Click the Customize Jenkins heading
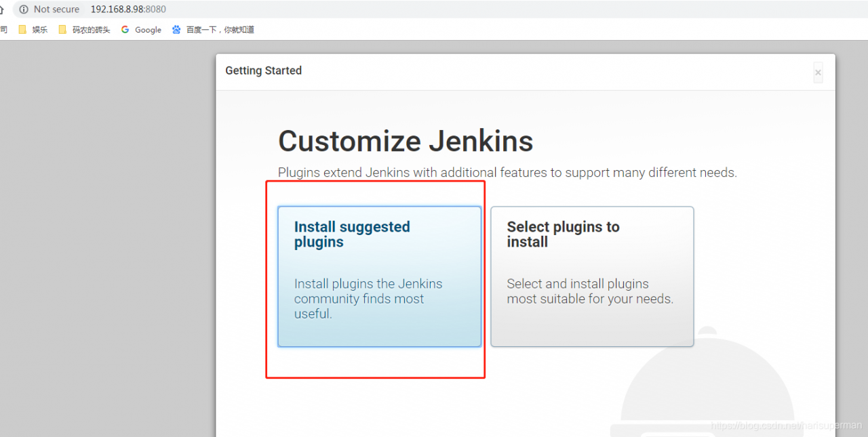868x437 pixels. [406, 141]
